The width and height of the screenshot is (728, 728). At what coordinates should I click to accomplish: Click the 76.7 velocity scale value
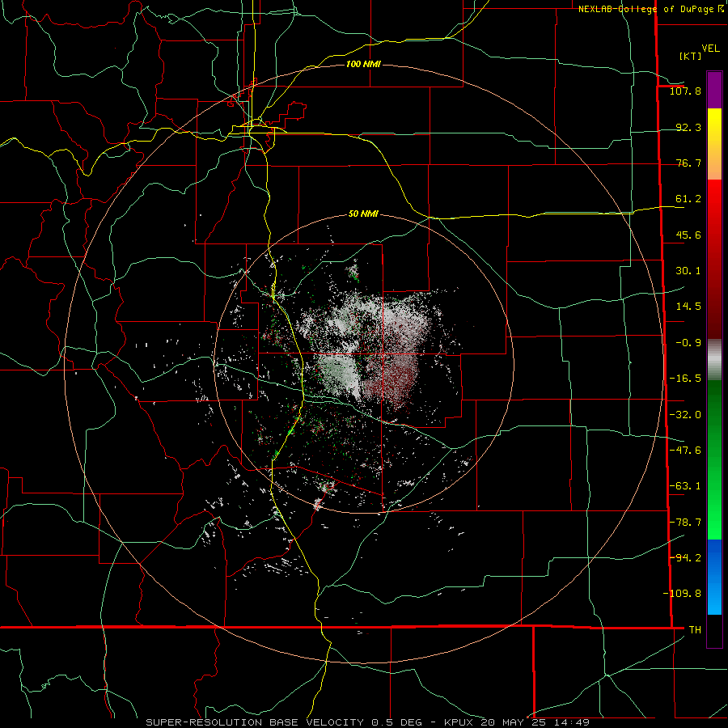[688, 163]
